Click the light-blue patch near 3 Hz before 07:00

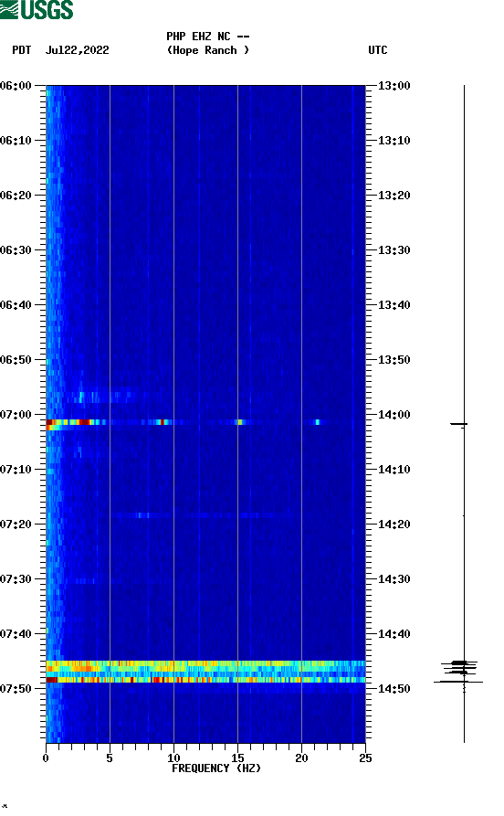pyautogui.click(x=81, y=397)
